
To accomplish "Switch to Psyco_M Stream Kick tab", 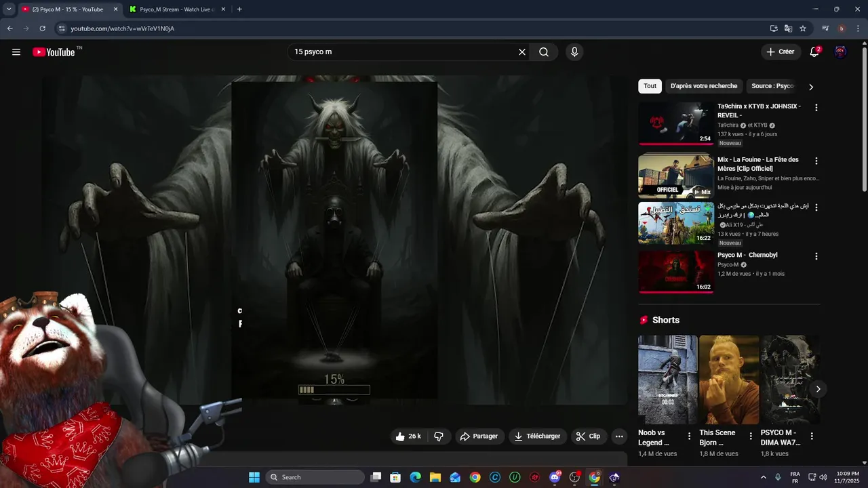I will click(176, 9).
